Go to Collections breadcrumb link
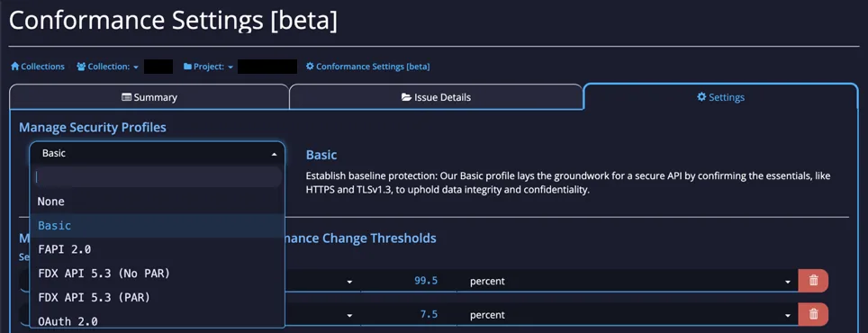Screen dimensions: 868x333 point(38,67)
